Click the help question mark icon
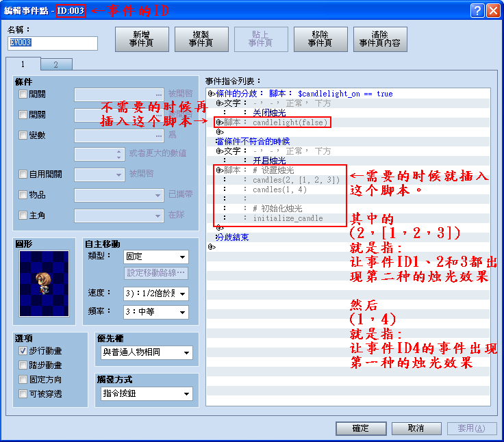 pos(477,10)
